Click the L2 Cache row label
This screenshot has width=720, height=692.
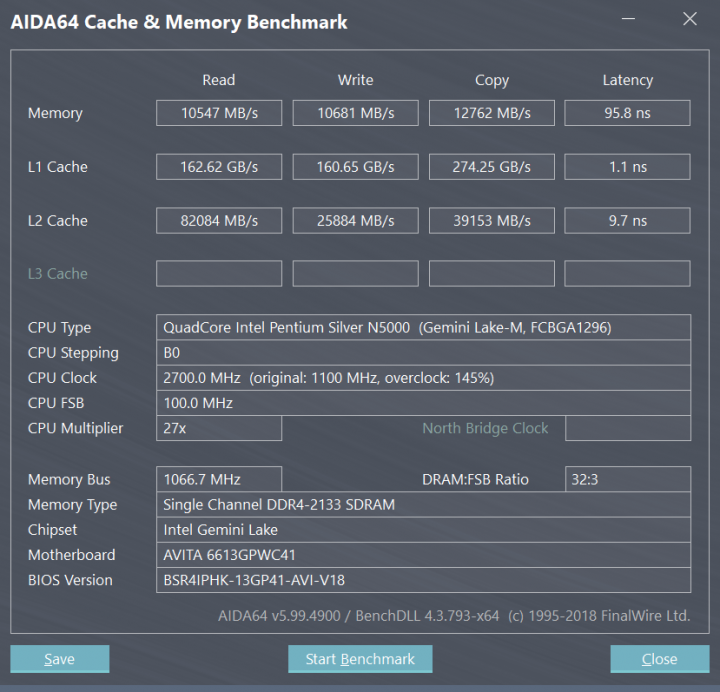pyautogui.click(x=57, y=220)
